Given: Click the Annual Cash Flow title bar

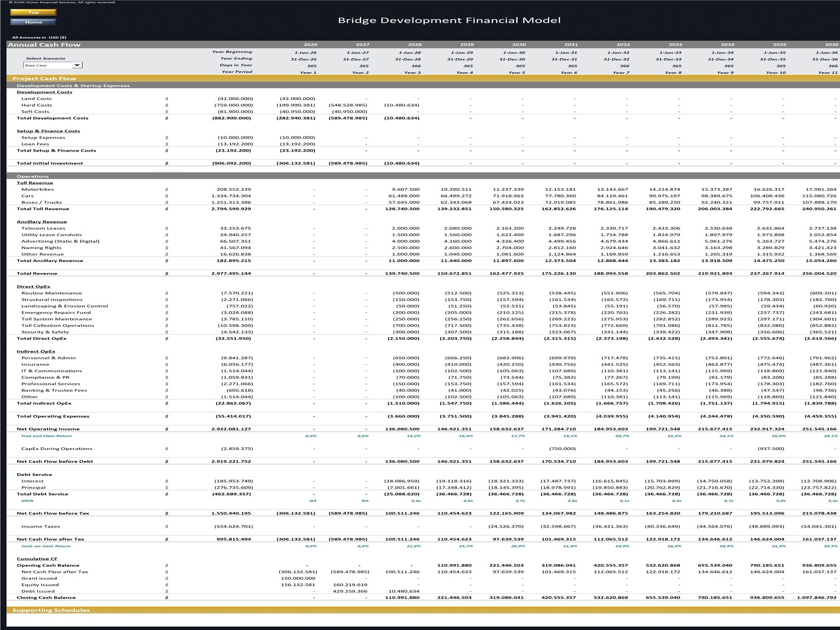Looking at the screenshot, I should [44, 45].
